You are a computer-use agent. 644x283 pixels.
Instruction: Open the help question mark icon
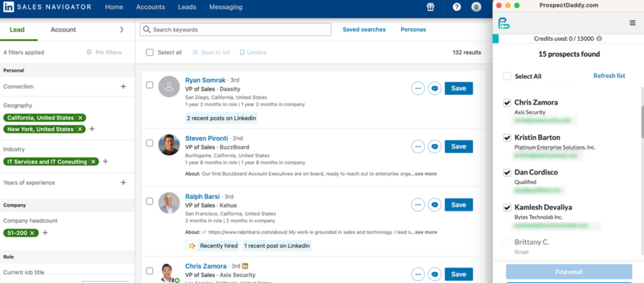pos(457,7)
